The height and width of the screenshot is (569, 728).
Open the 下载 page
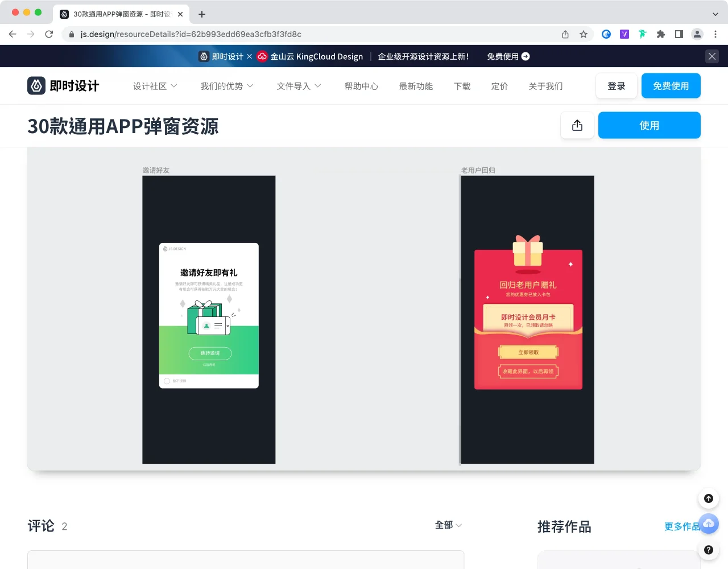coord(462,86)
